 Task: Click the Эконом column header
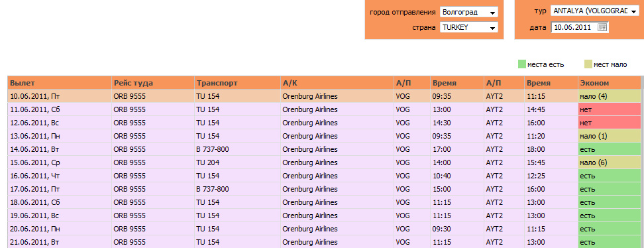609,83
